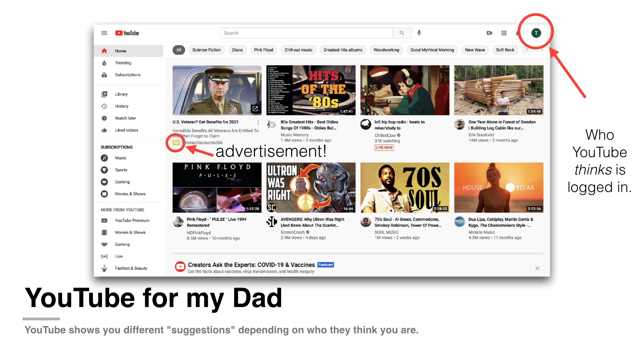This screenshot has height=362, width=644.
Task: Open the Erik Grankvist channel link
Action: pos(481,135)
